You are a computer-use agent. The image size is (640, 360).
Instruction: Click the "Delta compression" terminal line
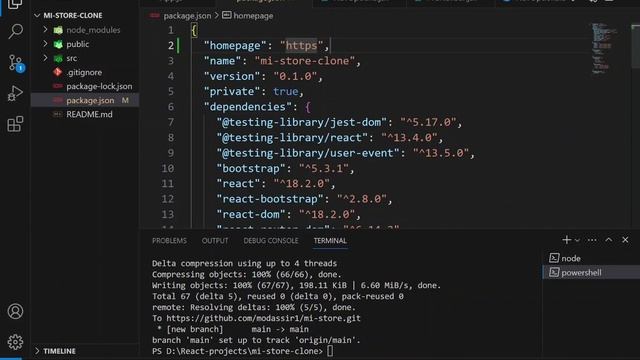(244, 264)
